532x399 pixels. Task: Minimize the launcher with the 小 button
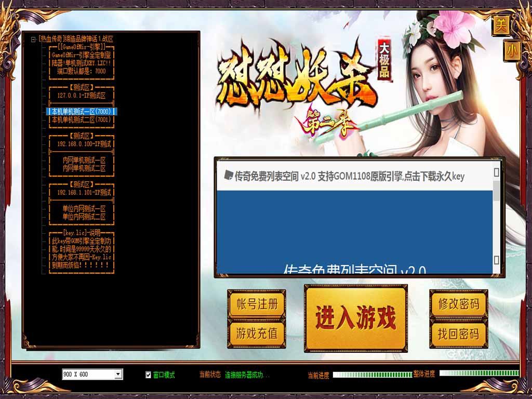coord(512,50)
